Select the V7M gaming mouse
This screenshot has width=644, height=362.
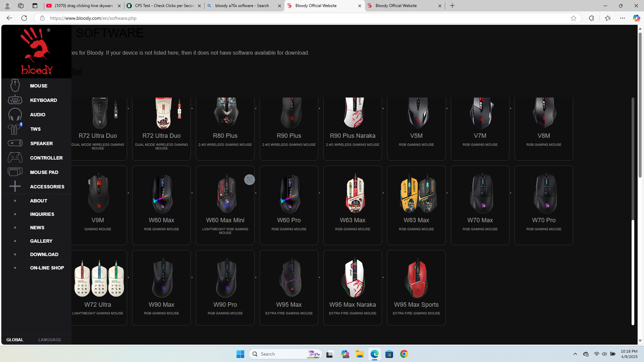click(x=480, y=129)
